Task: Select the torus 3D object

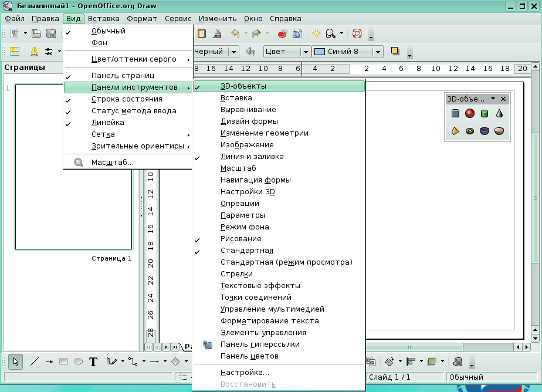Action: [470, 131]
